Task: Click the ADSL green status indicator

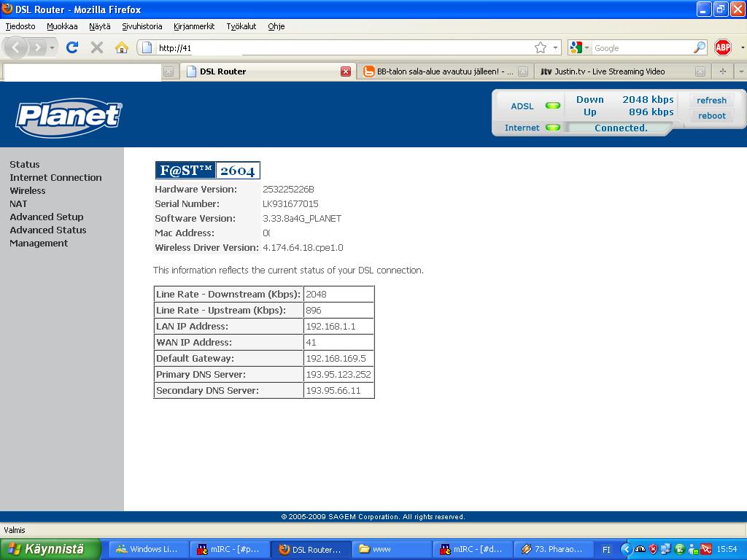Action: pos(553,106)
